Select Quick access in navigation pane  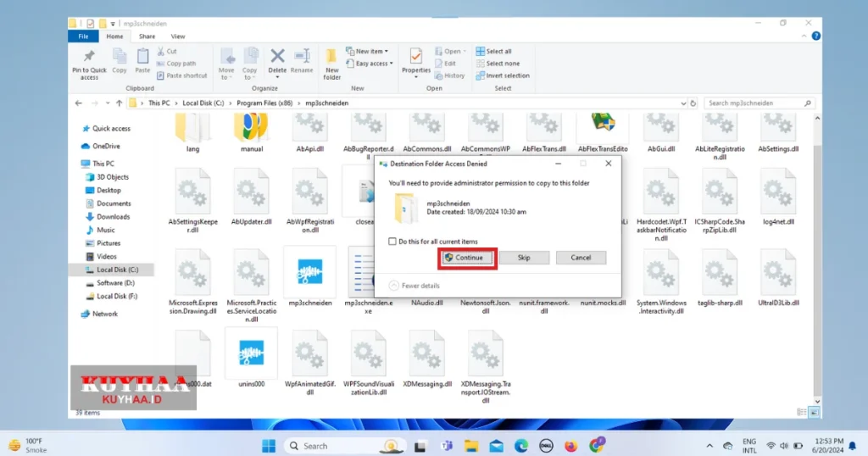pyautogui.click(x=106, y=128)
